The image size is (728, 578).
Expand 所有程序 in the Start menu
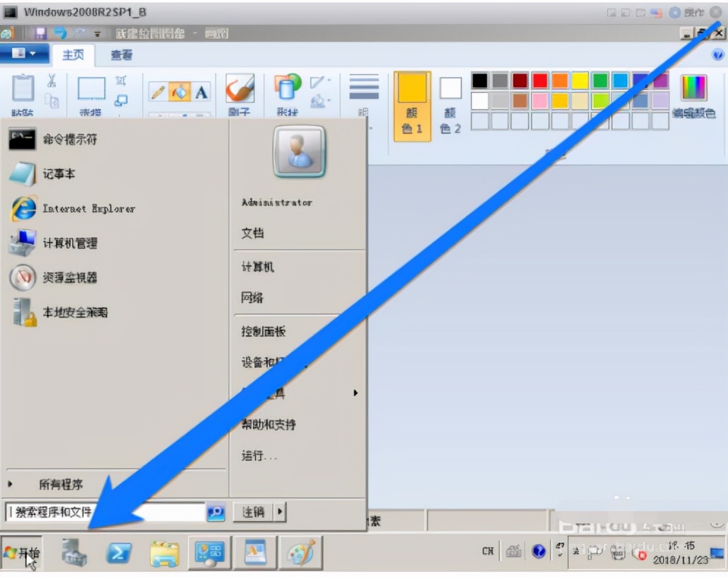tap(61, 485)
